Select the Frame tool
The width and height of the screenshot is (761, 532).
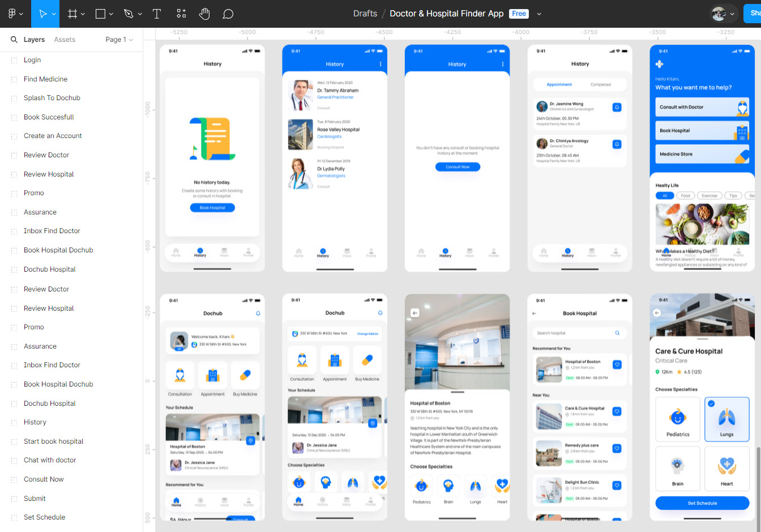point(72,14)
